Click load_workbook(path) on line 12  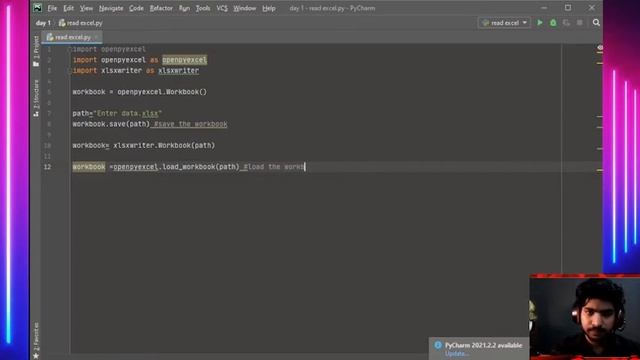201,167
